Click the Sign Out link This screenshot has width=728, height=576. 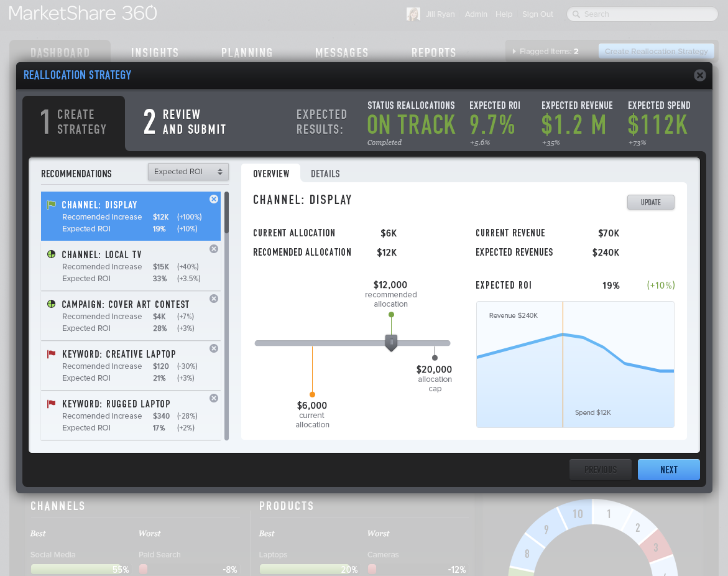[x=538, y=14]
